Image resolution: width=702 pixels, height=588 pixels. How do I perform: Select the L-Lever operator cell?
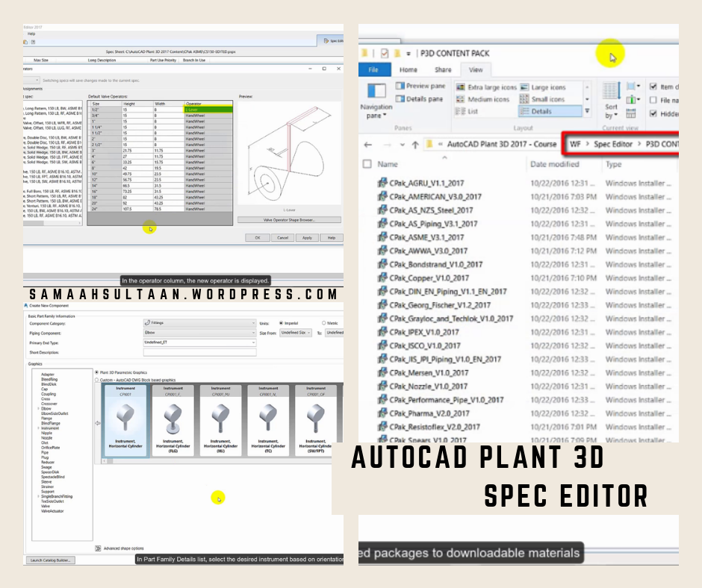click(208, 110)
